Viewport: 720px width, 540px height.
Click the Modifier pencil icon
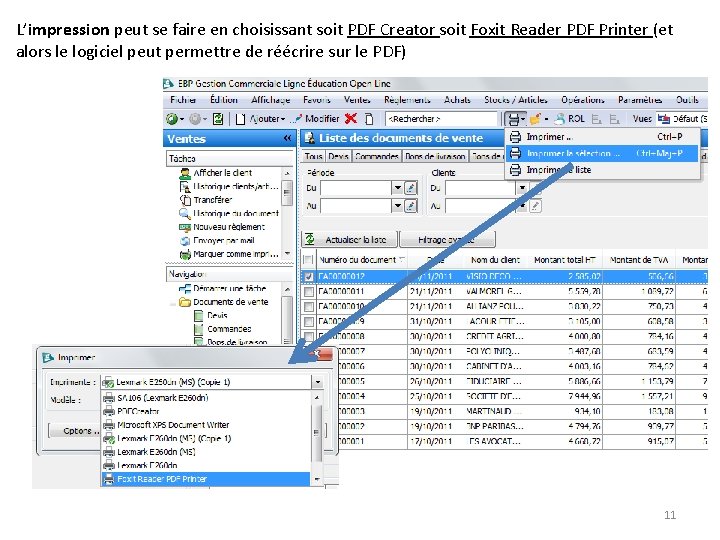click(x=297, y=119)
